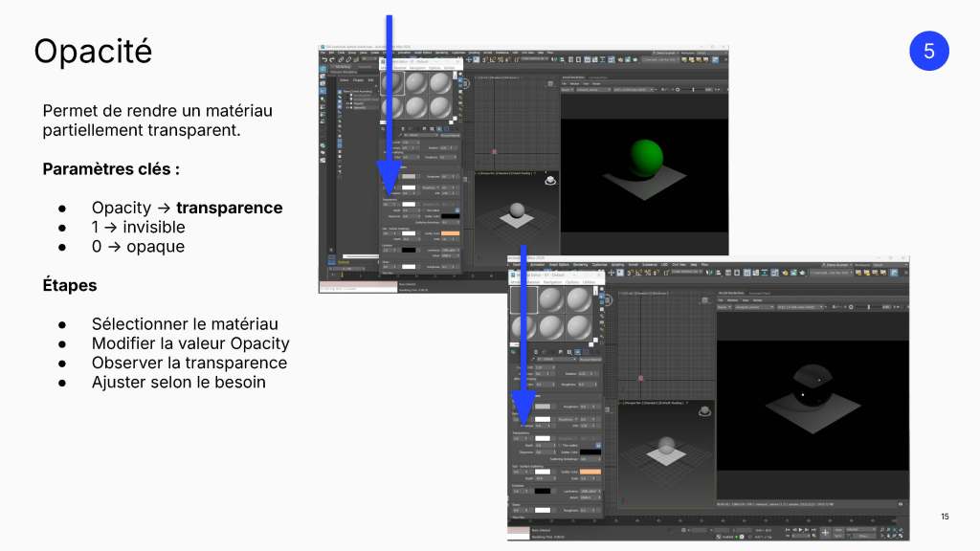Click the ViewCube in upper perspective viewport
The width and height of the screenshot is (980, 551).
click(x=550, y=181)
